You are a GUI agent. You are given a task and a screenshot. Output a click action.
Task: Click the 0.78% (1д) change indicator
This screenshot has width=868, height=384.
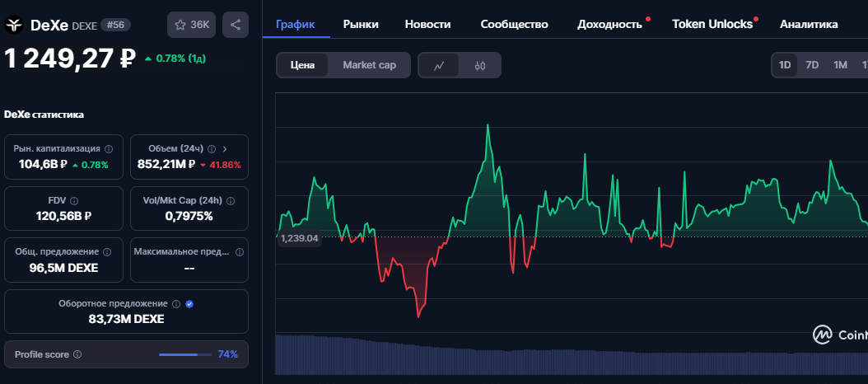tap(175, 59)
